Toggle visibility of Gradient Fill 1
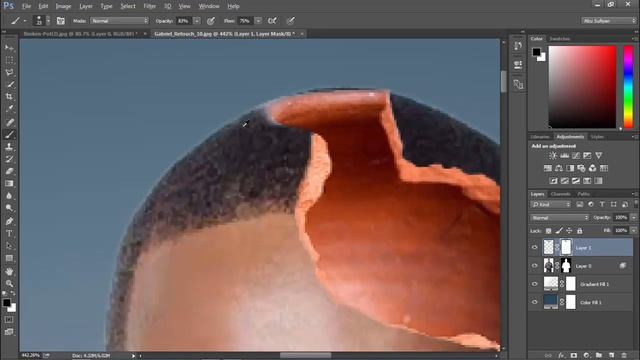640x360 pixels. [x=535, y=284]
